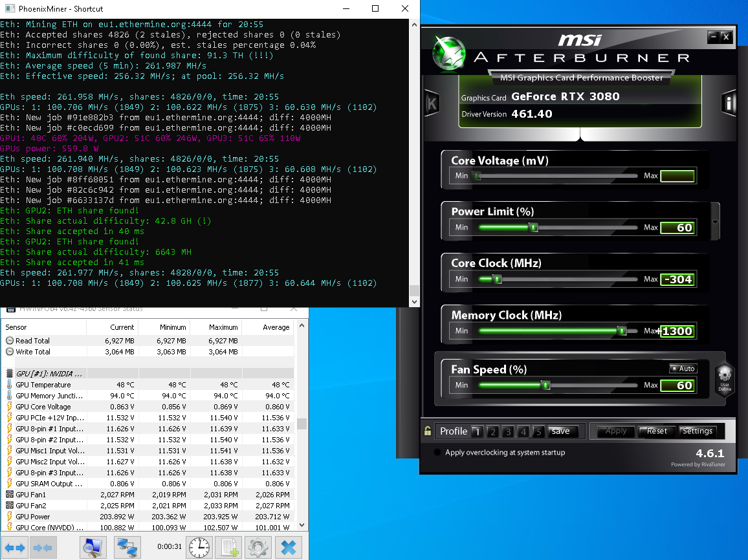The height and width of the screenshot is (560, 748).
Task: Select Afterburner profile 3
Action: [x=508, y=431]
